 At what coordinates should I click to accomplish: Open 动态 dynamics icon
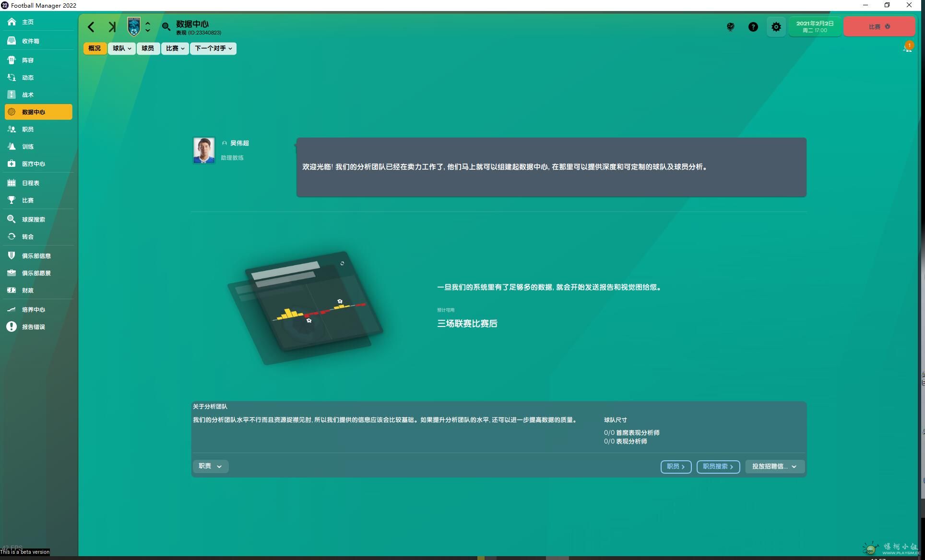click(12, 77)
